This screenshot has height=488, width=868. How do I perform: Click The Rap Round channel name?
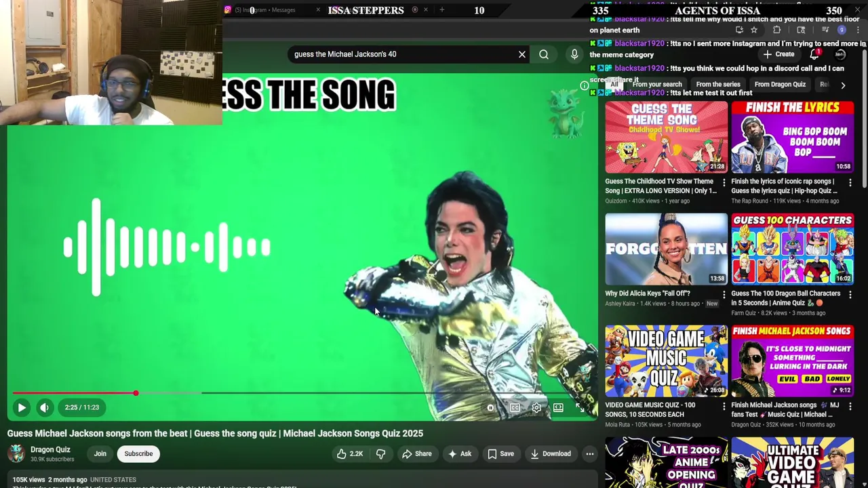tap(749, 201)
